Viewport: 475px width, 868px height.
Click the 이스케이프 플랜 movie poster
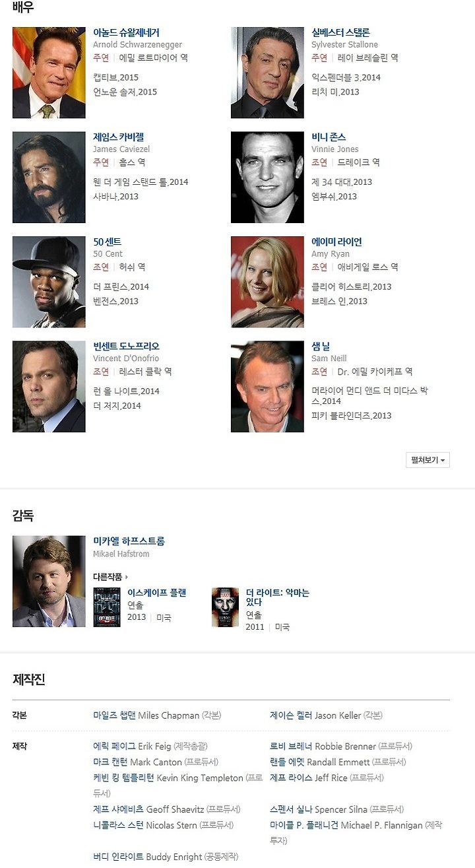click(x=107, y=607)
